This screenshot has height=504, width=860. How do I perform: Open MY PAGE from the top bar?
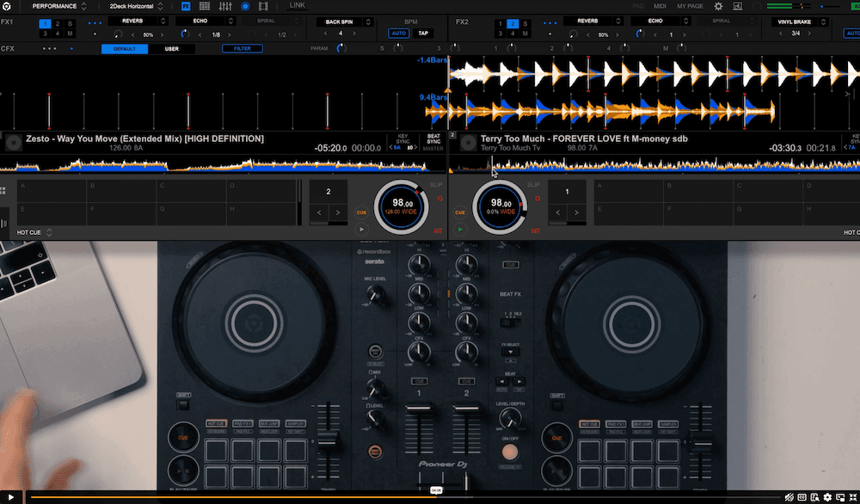pyautogui.click(x=690, y=6)
